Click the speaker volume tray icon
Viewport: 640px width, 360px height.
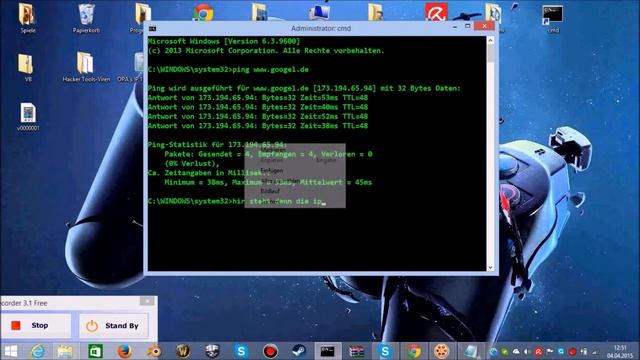coord(527,351)
